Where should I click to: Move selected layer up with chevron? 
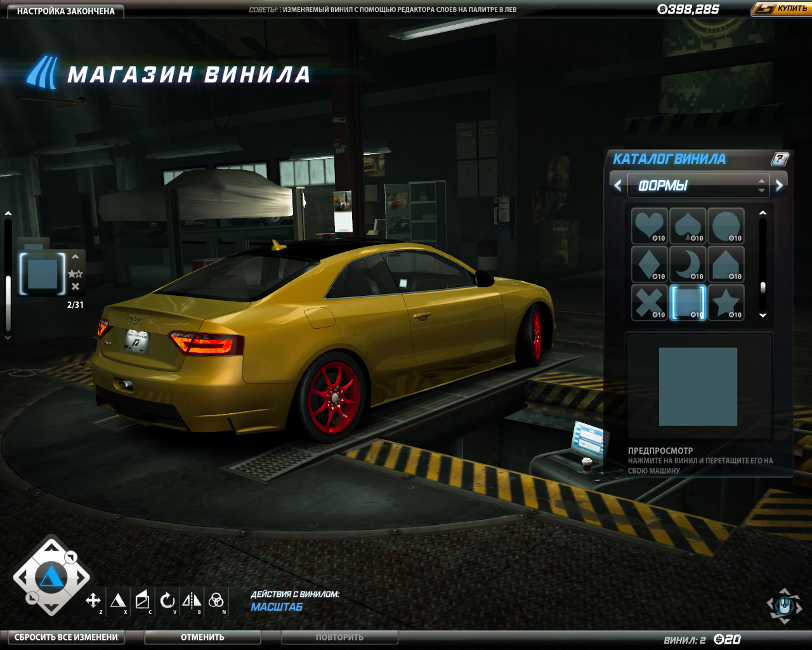(75, 257)
